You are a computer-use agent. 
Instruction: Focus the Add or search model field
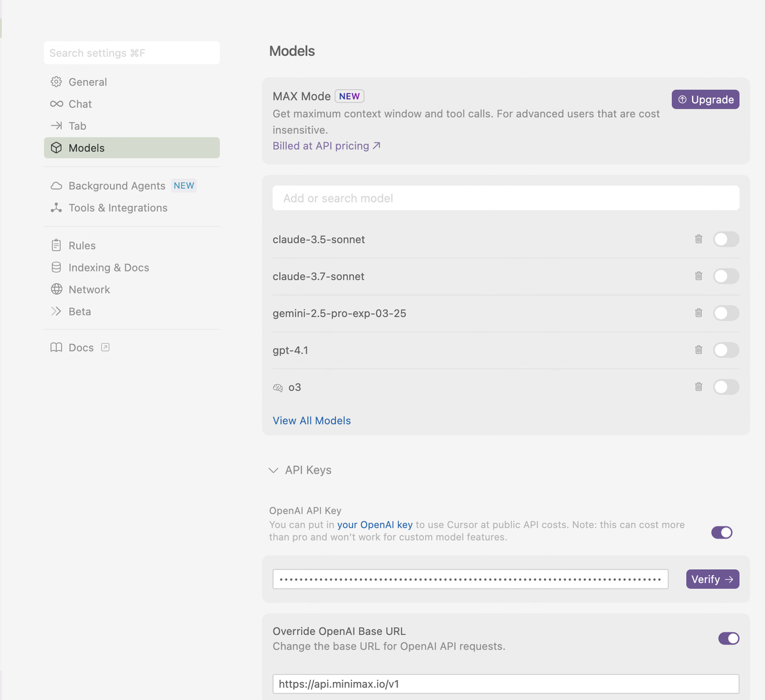(x=506, y=198)
